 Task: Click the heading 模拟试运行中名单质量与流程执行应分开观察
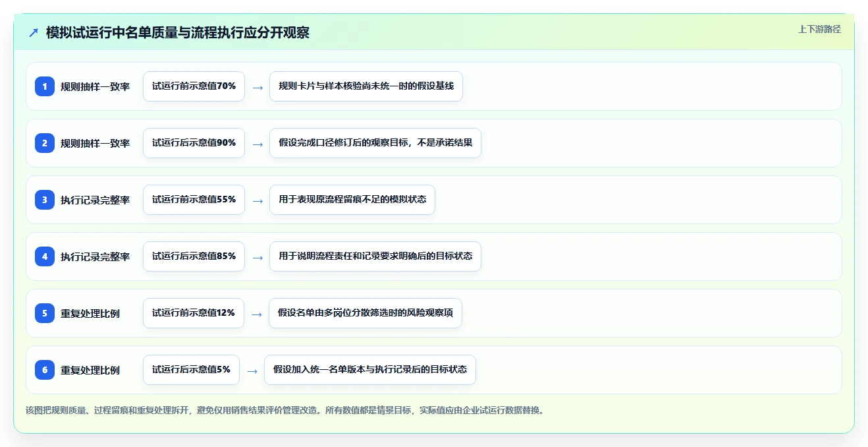point(178,33)
